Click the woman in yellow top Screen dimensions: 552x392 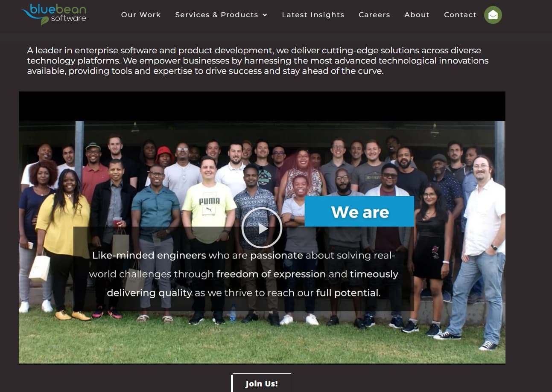point(63,239)
